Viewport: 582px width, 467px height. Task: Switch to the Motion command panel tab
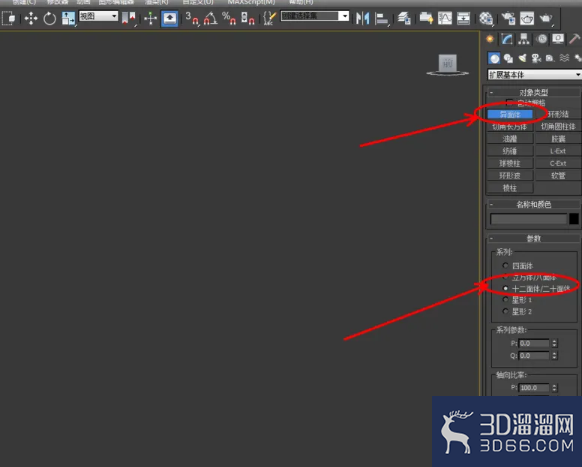click(542, 39)
